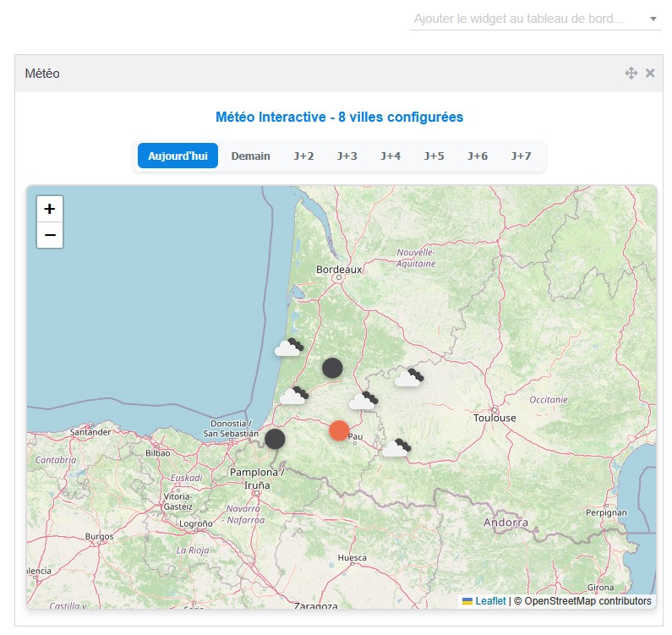Select the J+6 forecast tab
The image size is (672, 635).
tap(478, 156)
